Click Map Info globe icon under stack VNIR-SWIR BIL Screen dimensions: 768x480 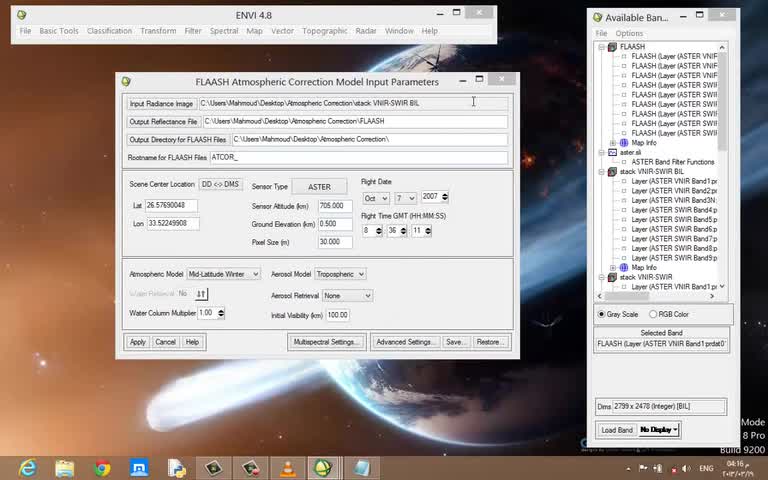(624, 267)
